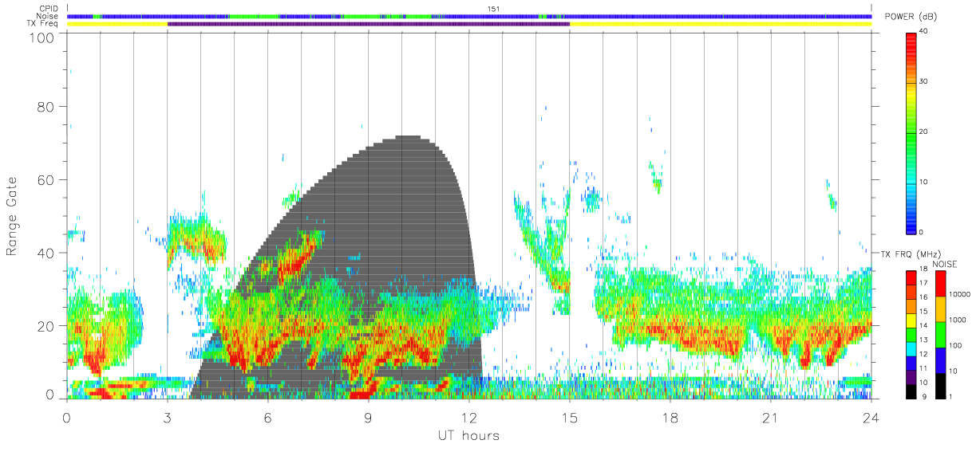
Task: Click the NOISE legend title
Action: [x=946, y=264]
